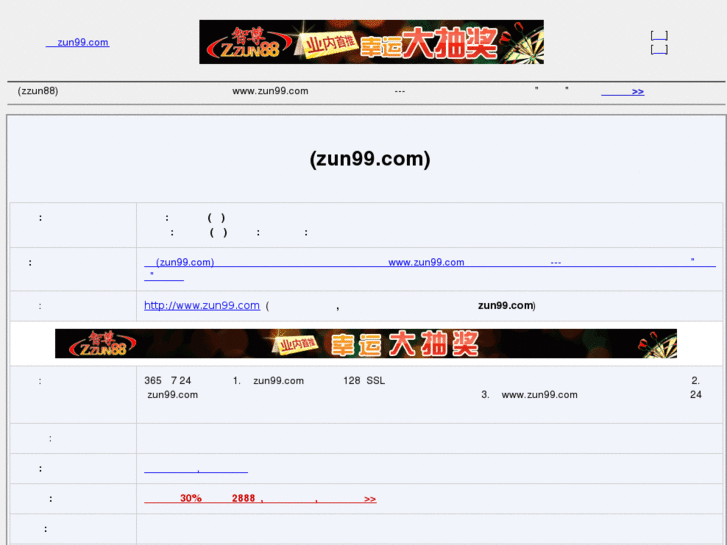Click the top Zzun88 lucky draw banner
The image size is (727, 545).
coord(371,42)
